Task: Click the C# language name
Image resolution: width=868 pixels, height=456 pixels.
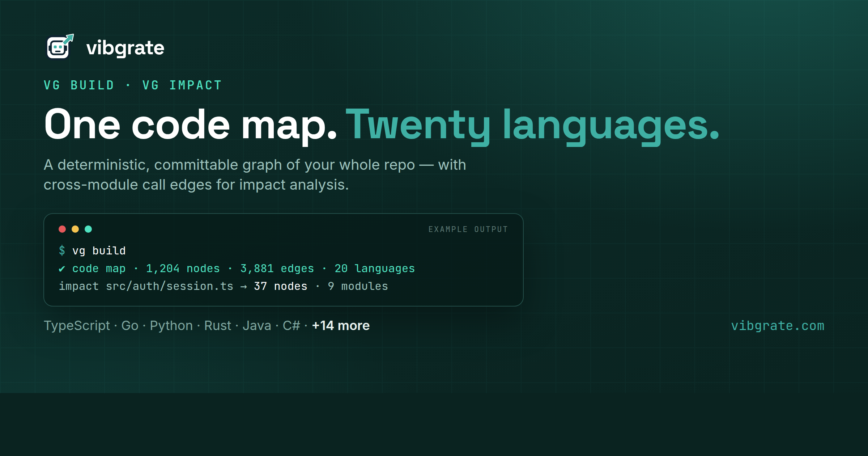Action: 292,326
